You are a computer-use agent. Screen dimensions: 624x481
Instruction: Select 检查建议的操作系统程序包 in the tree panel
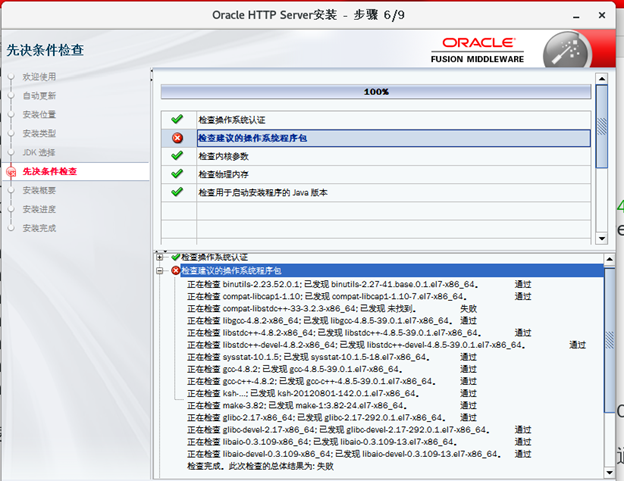tap(231, 271)
